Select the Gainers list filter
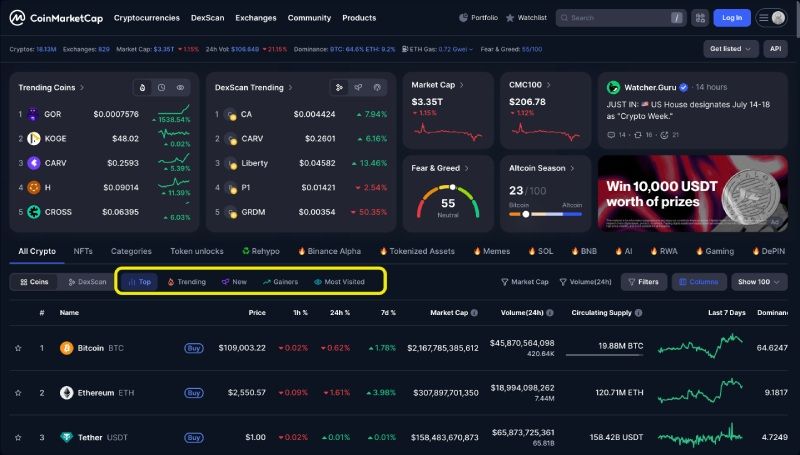 (280, 282)
